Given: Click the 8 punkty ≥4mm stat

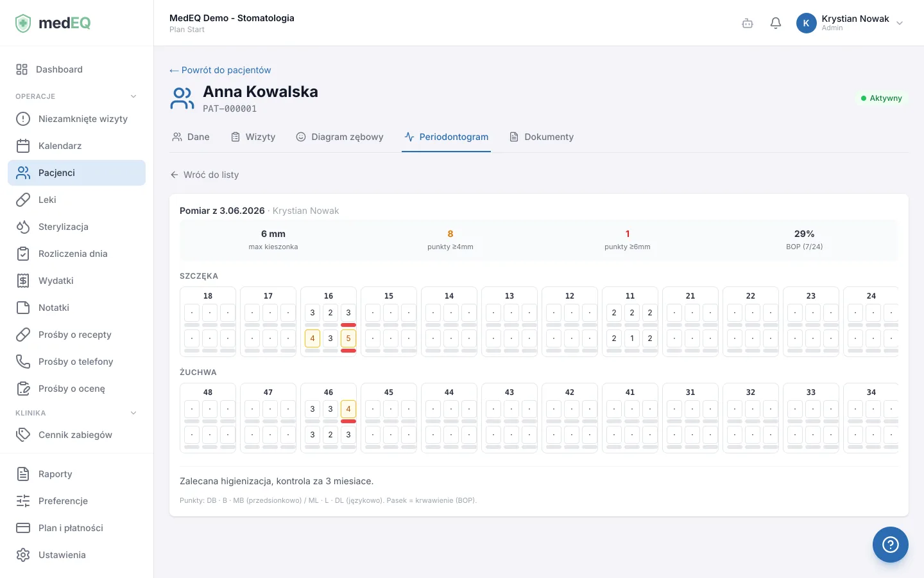Looking at the screenshot, I should coord(450,240).
